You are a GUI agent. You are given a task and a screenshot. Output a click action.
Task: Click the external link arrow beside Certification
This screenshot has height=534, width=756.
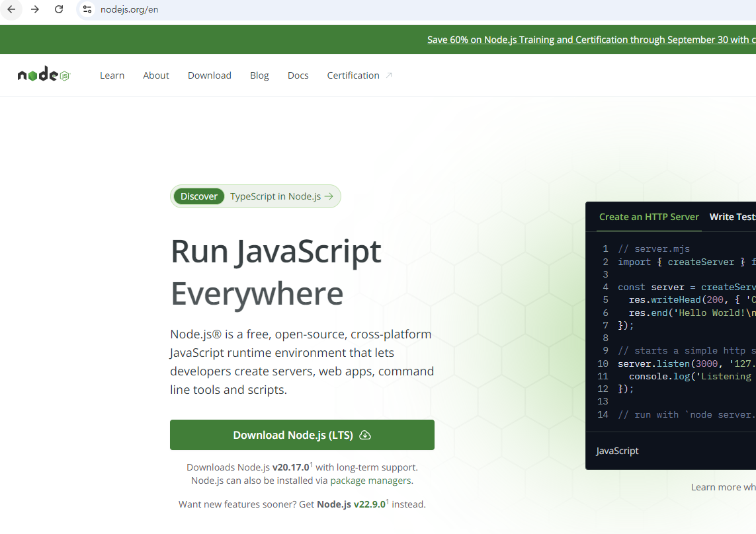click(389, 75)
